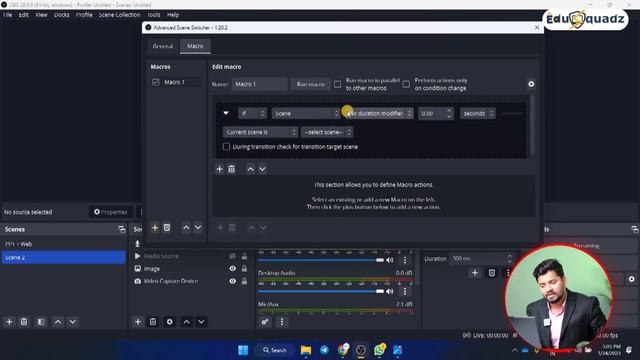The image size is (640, 360).
Task: Remove selected scene in Scenes panel
Action: tap(24, 322)
